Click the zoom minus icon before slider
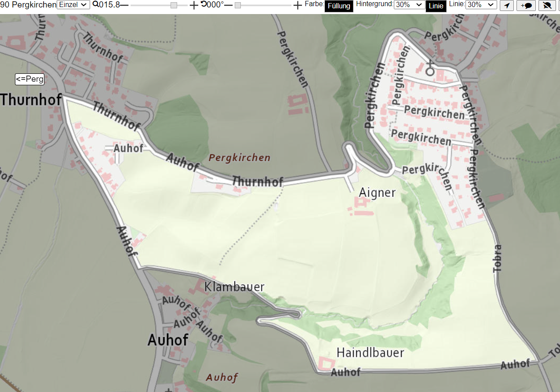This screenshot has width=560, height=392. click(124, 5)
